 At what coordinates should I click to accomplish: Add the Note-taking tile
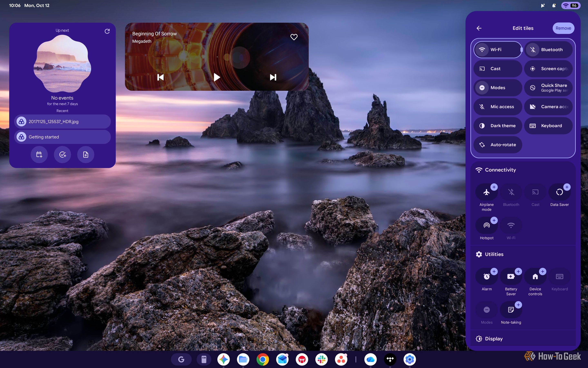(511, 310)
